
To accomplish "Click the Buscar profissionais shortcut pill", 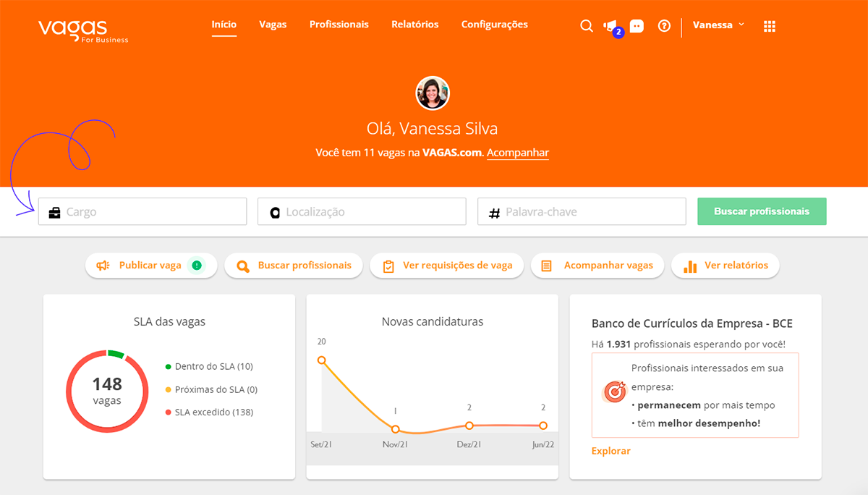I will coord(294,266).
